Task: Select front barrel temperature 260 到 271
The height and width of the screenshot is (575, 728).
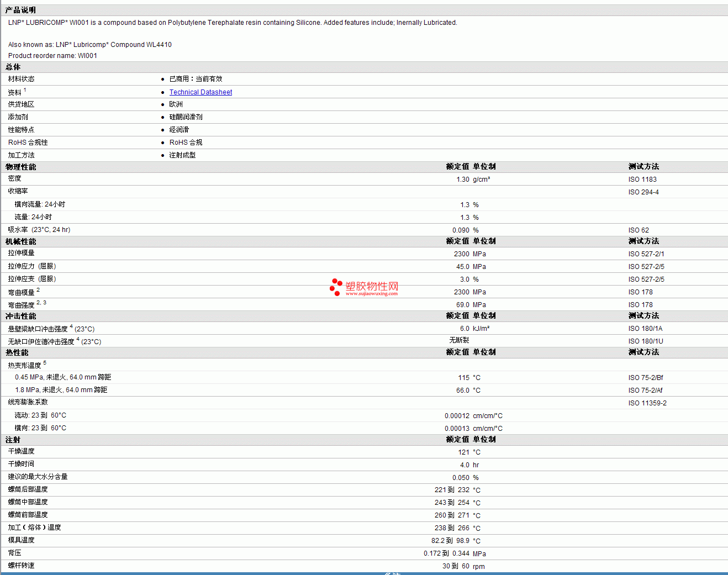Action: point(452,515)
